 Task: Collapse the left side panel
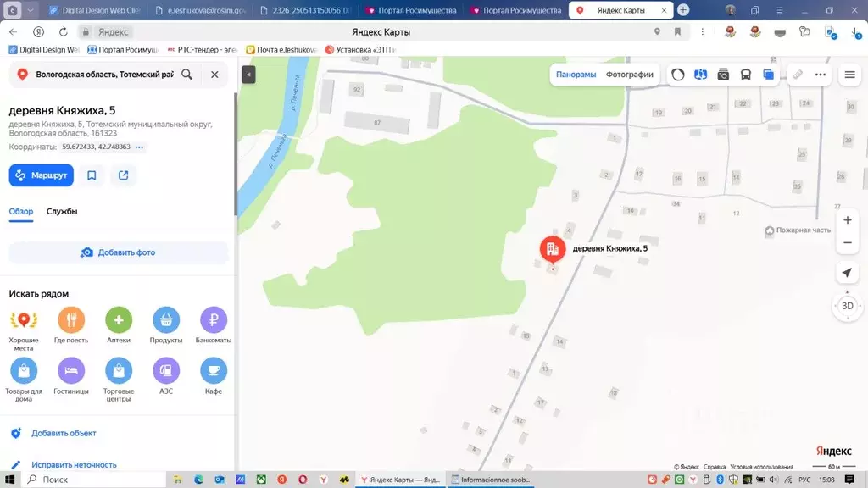pos(248,75)
